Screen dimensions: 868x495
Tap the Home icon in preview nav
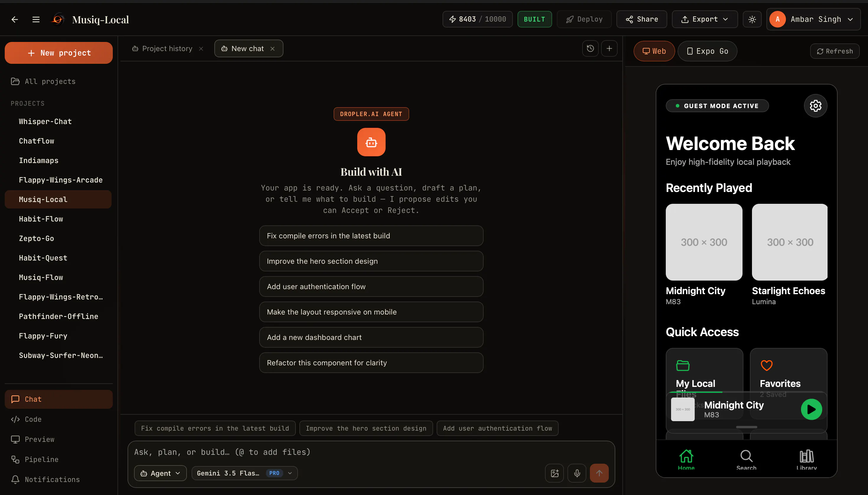click(686, 460)
